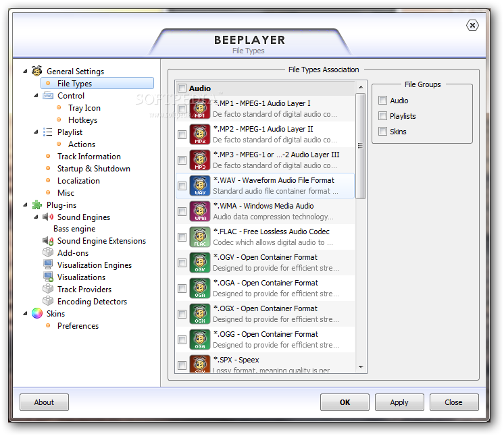The image size is (504, 436).
Task: Click the Encoding Detectors brick icon
Action: (48, 301)
